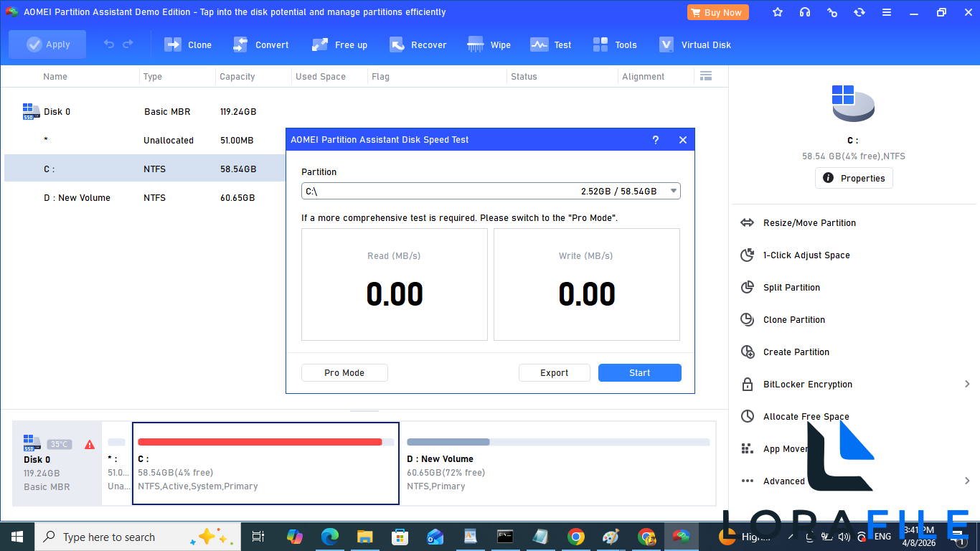Open the Partition selection dropdown

click(672, 191)
